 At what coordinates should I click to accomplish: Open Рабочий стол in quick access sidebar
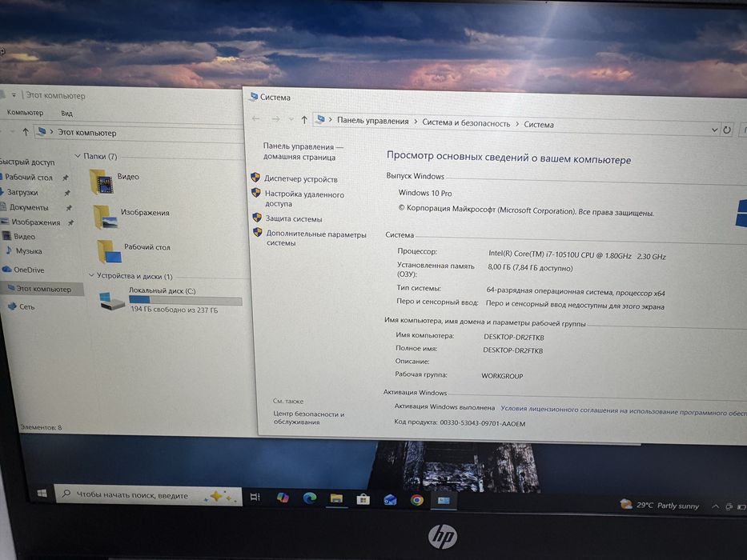click(x=29, y=177)
